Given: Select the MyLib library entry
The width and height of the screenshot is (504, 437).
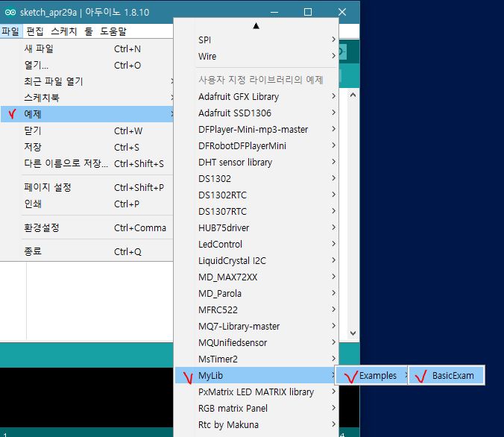Looking at the screenshot, I should (x=256, y=375).
